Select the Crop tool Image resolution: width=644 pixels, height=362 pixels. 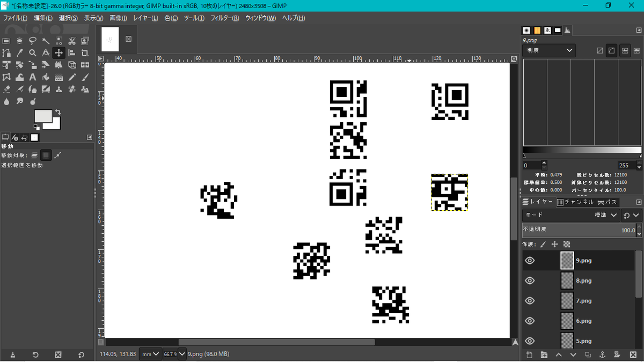click(x=85, y=53)
